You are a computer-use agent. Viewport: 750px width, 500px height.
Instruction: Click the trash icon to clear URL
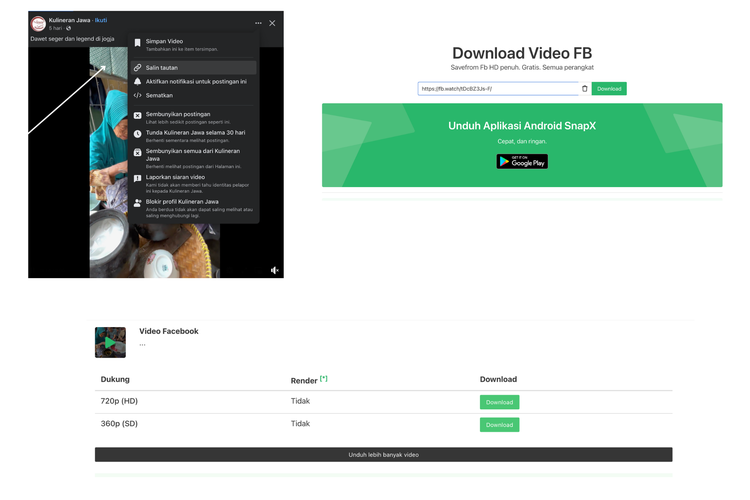coord(585,89)
